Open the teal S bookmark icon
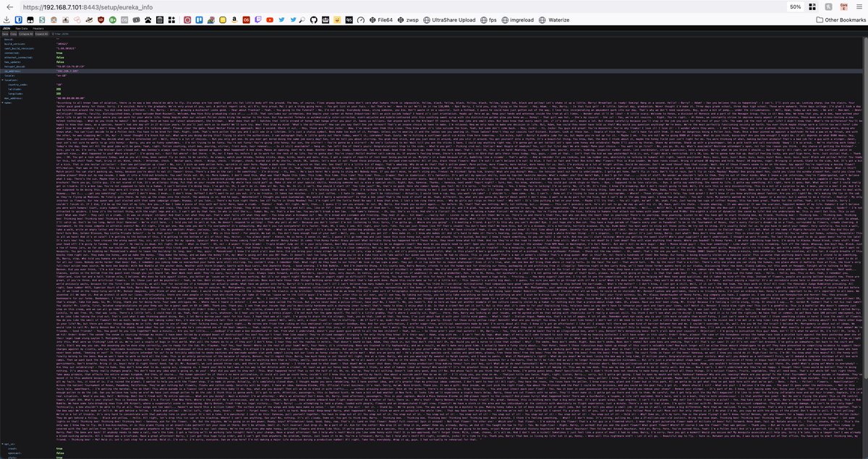The width and height of the screenshot is (868, 459). click(x=43, y=20)
